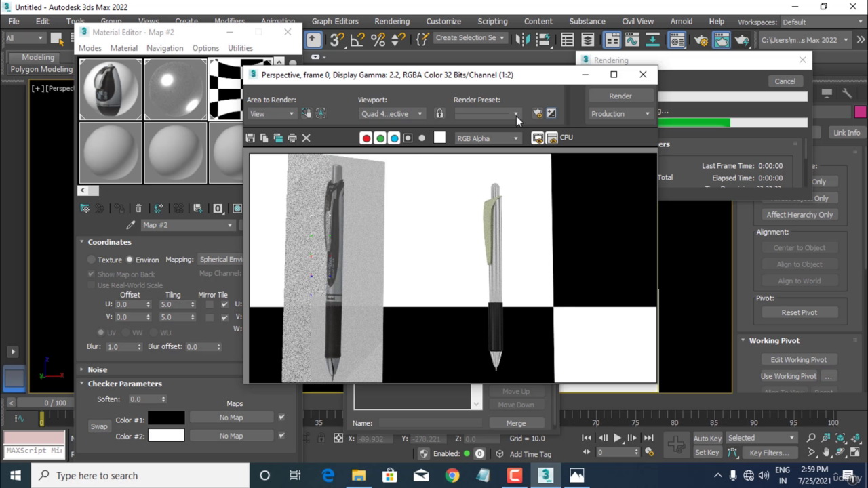Screen dimensions: 868x488
Task: Toggle the monochrome display button
Action: (x=422, y=138)
